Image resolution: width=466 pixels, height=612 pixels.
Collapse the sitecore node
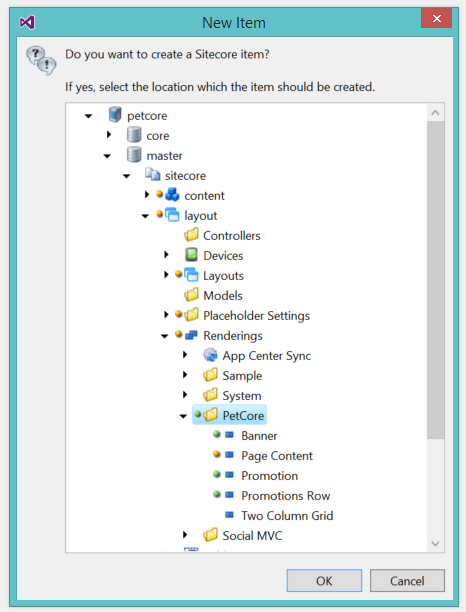[126, 176]
